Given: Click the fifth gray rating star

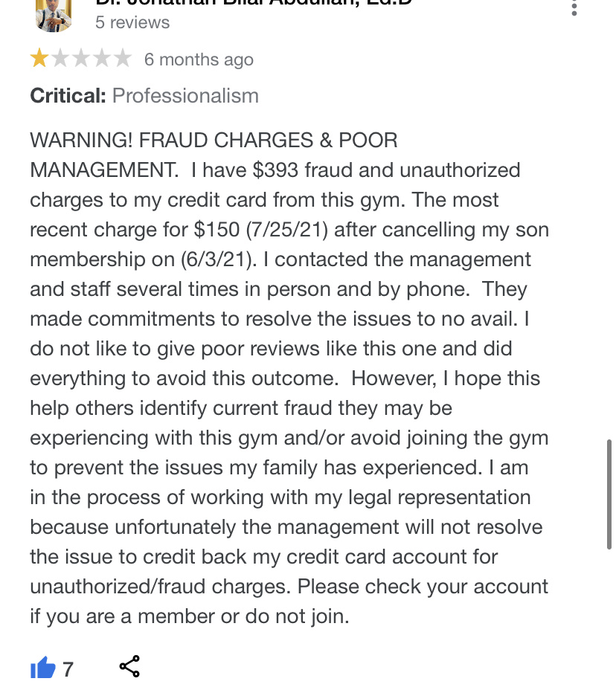Looking at the screenshot, I should pyautogui.click(x=122, y=59).
